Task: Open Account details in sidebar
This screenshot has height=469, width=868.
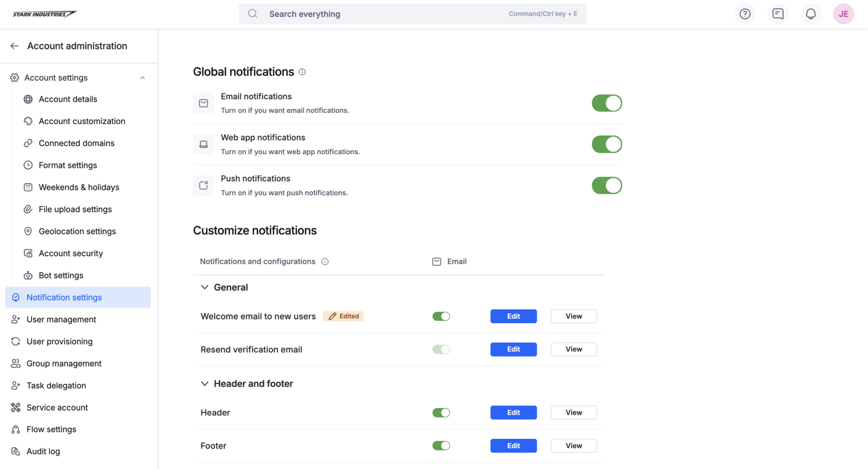Action: (x=68, y=99)
